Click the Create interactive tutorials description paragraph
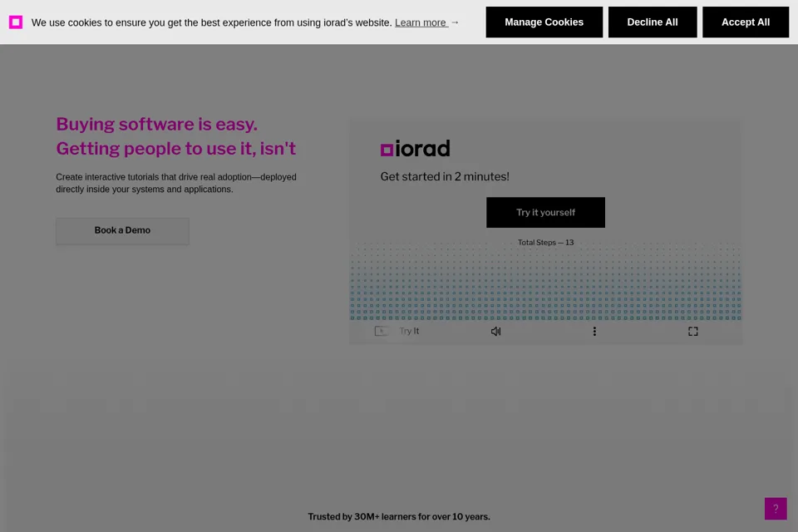798x532 pixels. (176, 183)
